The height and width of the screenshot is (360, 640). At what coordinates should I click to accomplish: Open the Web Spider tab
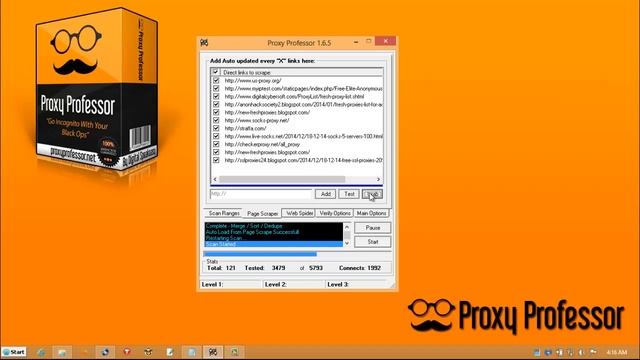[299, 213]
